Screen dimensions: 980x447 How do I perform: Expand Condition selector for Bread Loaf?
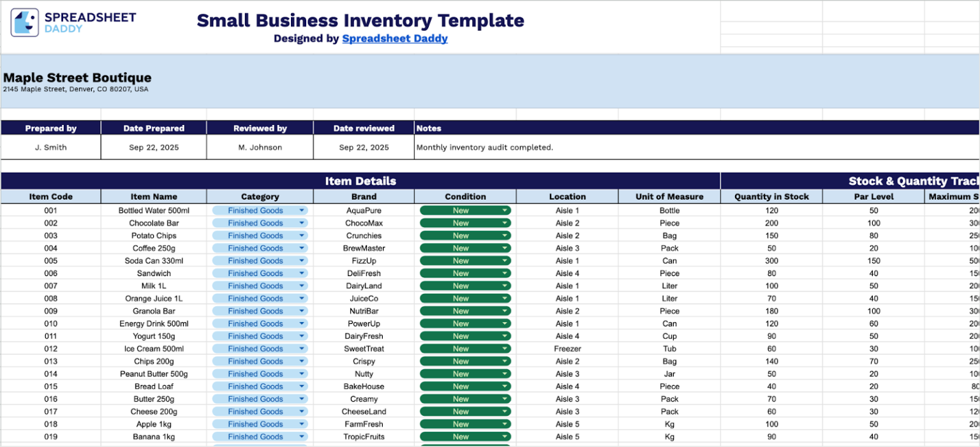(503, 386)
